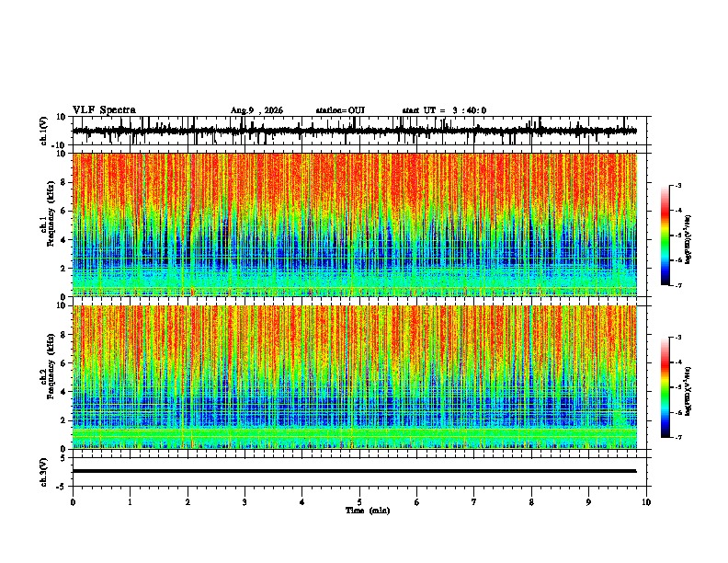Click the time-axis tick label "10"
728x563 pixels.
click(x=646, y=502)
